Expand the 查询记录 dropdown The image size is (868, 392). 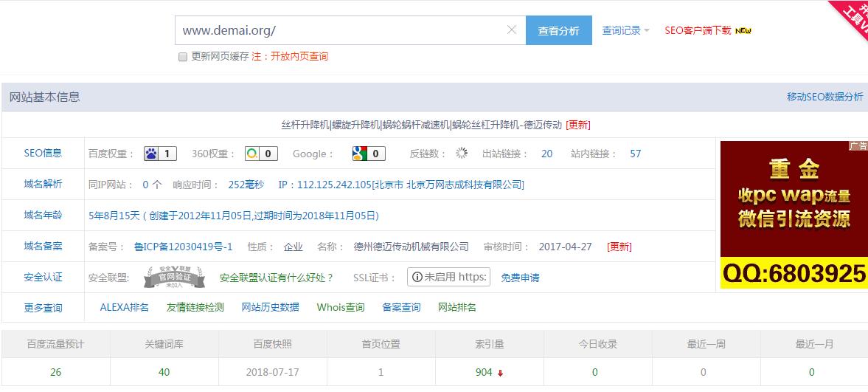pos(625,30)
